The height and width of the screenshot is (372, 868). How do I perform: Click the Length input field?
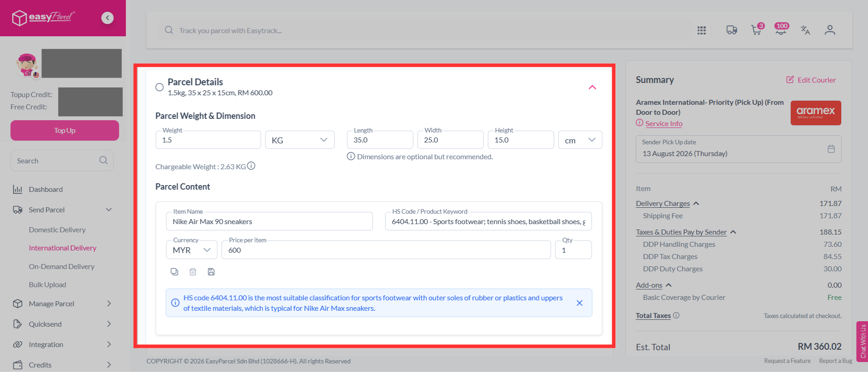[380, 140]
